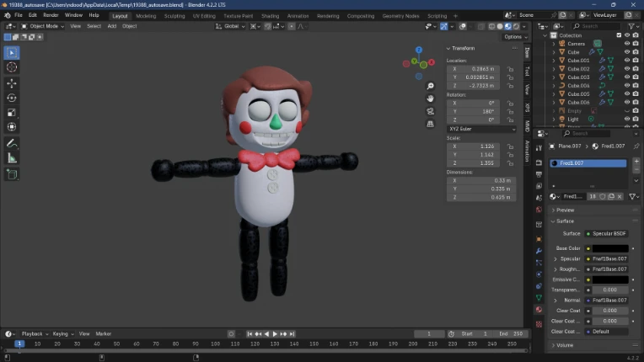This screenshot has width=644, height=362.
Task: Hide Cube.001 in the viewport
Action: [x=627, y=61]
